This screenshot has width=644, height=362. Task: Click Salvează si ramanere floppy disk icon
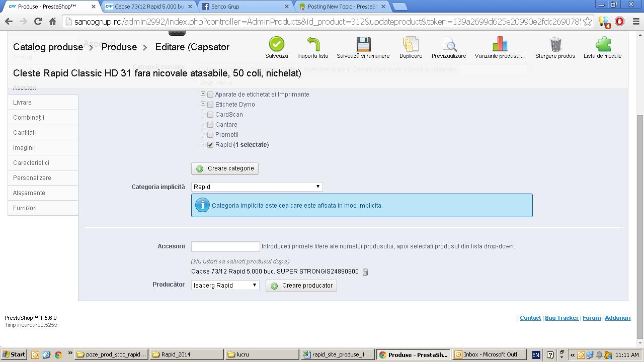pyautogui.click(x=363, y=44)
